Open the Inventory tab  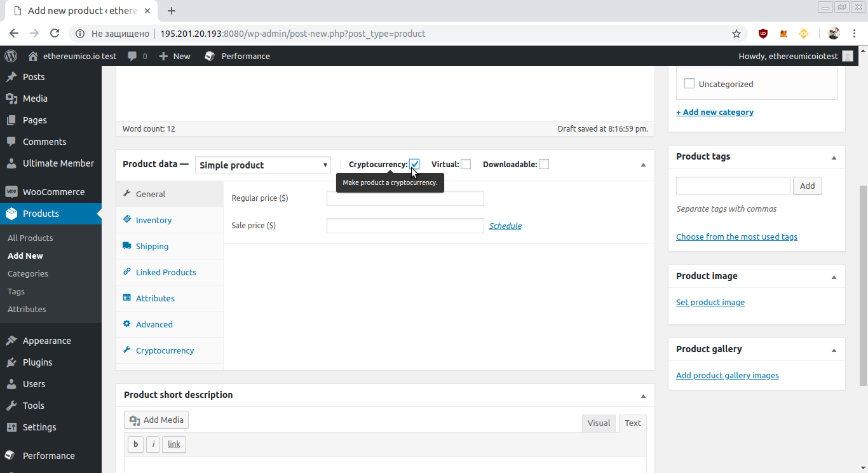click(x=170, y=220)
